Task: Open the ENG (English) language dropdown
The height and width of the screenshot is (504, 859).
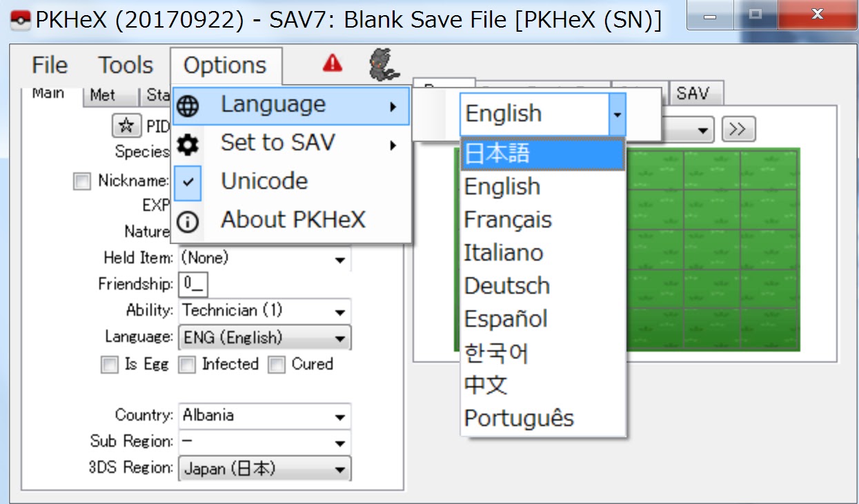Action: click(x=340, y=339)
